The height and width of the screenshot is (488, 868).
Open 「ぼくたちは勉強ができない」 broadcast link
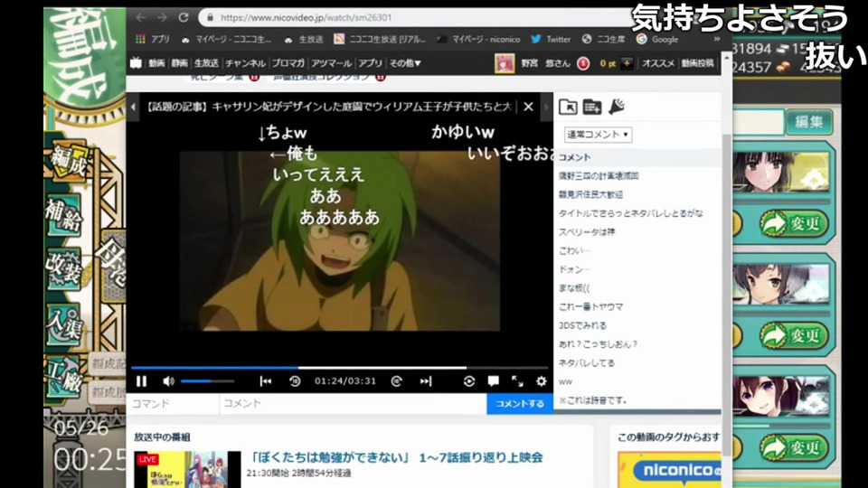click(x=395, y=457)
